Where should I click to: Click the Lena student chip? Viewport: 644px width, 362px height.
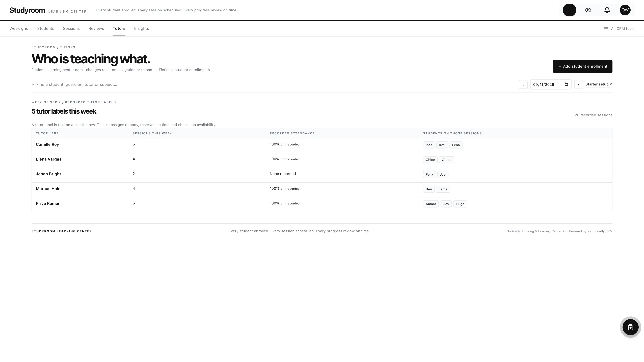point(456,145)
